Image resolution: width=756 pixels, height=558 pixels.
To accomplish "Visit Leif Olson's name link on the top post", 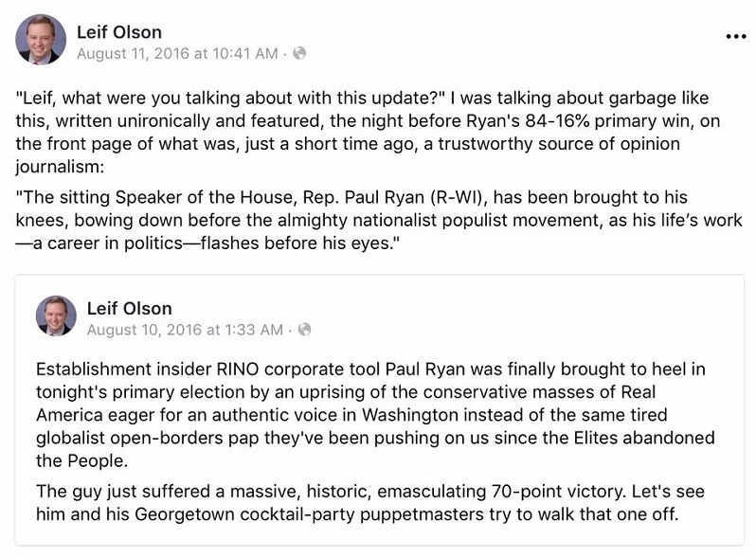I will [119, 32].
